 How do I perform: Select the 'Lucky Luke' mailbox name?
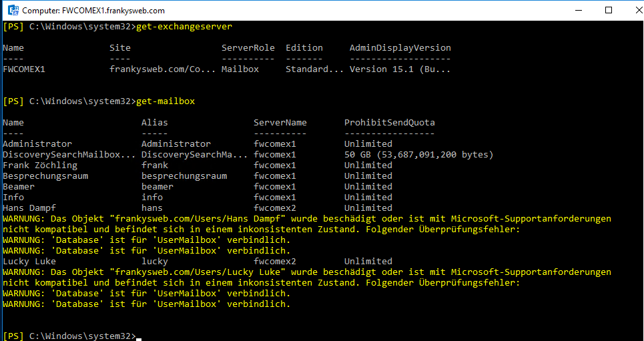click(x=29, y=262)
